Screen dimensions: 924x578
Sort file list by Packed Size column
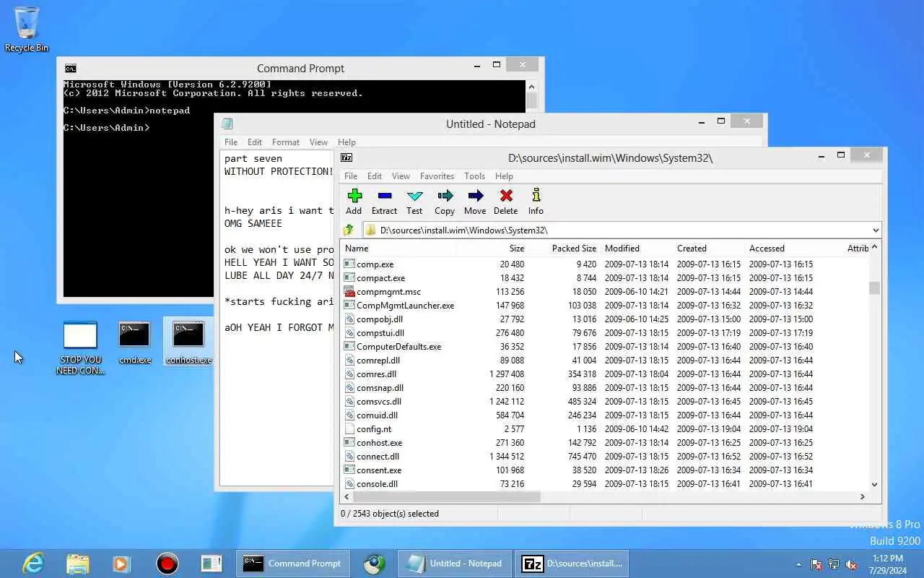[x=565, y=249]
